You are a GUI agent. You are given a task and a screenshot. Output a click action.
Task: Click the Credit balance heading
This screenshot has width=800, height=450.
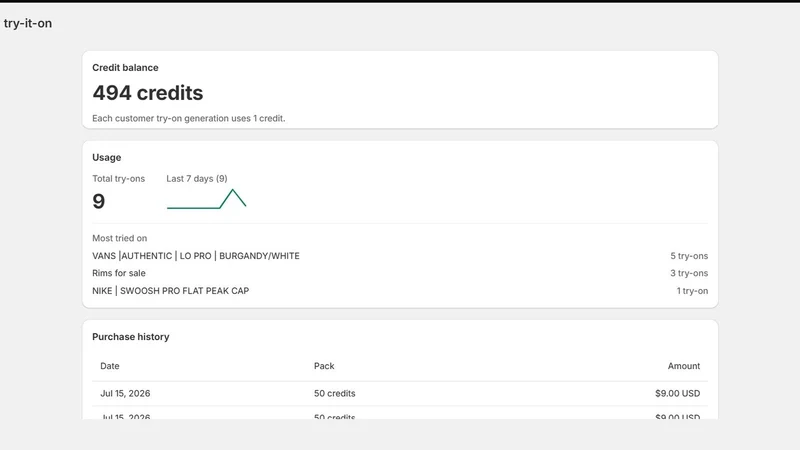coord(125,67)
